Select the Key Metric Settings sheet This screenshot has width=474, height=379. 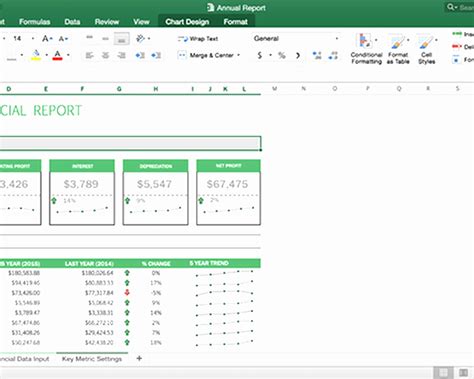[92, 359]
